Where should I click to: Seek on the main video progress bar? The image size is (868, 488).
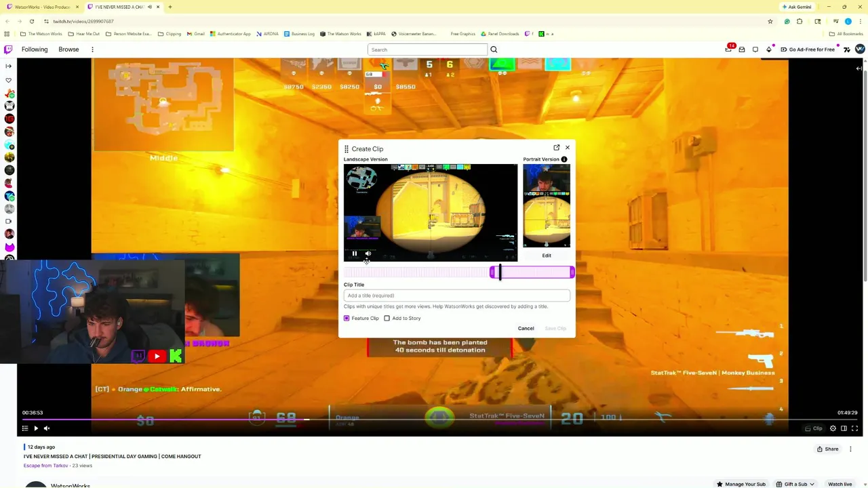[x=441, y=420]
